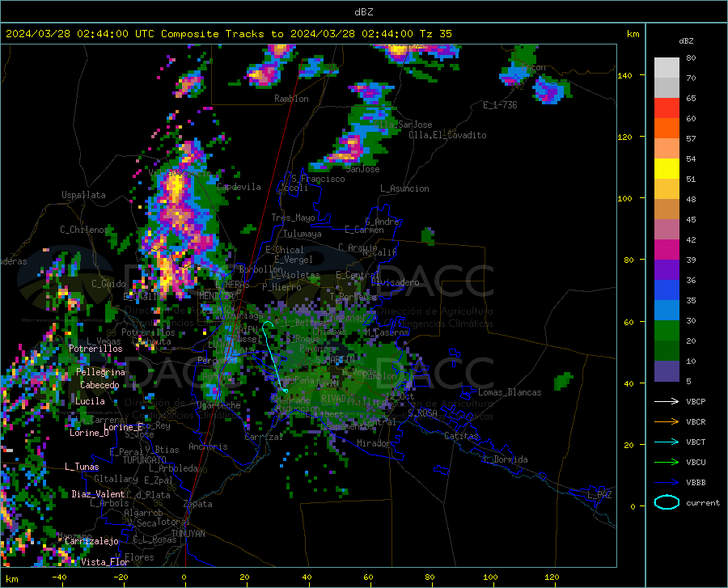
Task: Select the bright yellow swatch in dBZ scale
Action: click(667, 169)
